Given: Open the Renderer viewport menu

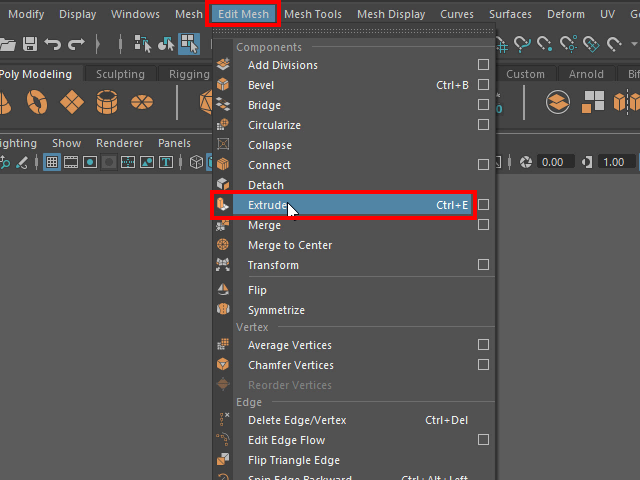Looking at the screenshot, I should coord(118,143).
